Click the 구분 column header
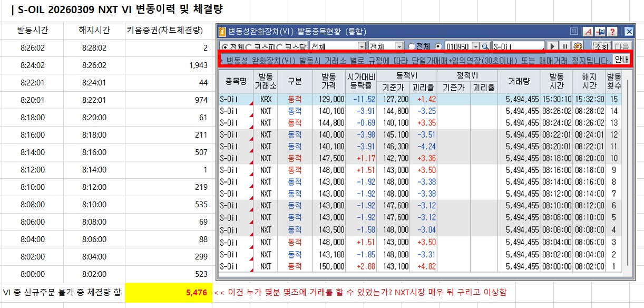Viewport: 644px width, 308px height. click(295, 81)
